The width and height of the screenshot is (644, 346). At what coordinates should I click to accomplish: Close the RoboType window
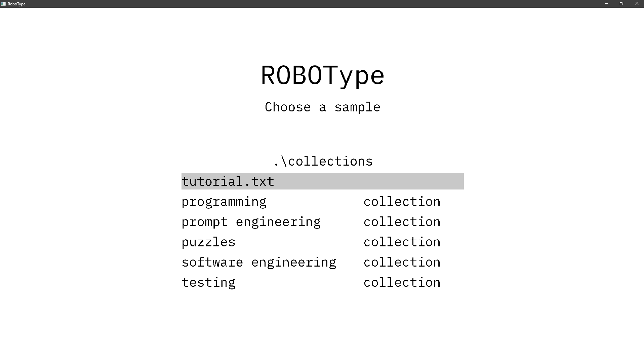point(637,4)
